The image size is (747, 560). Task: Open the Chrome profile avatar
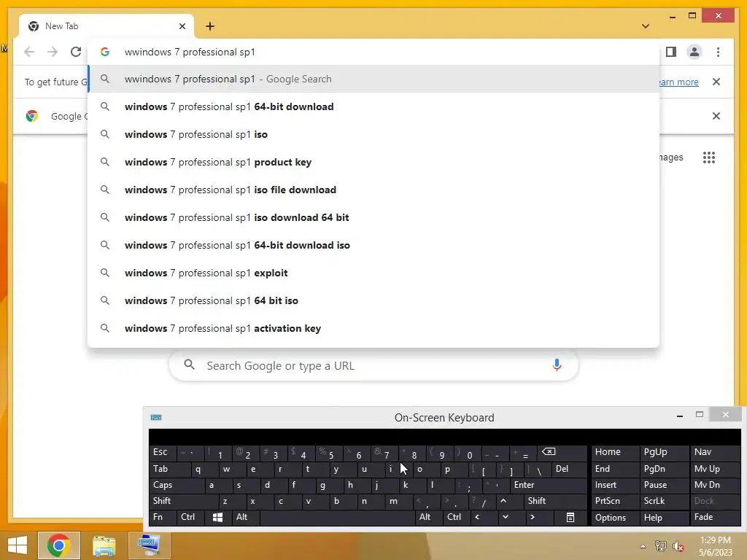[x=694, y=52]
